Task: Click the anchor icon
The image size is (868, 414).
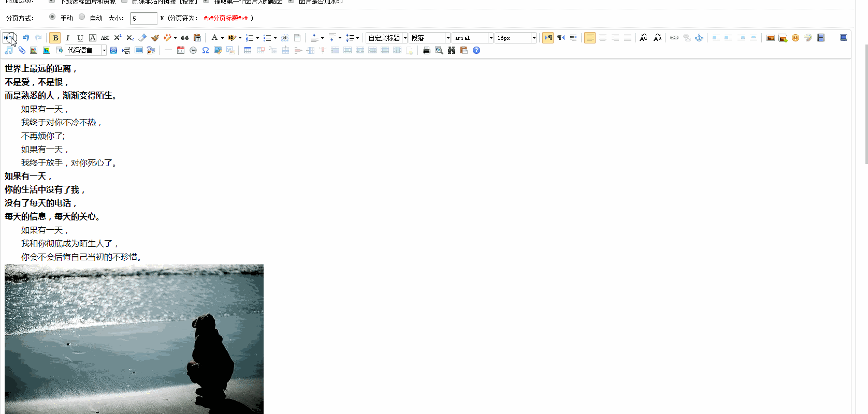Action: coord(699,38)
